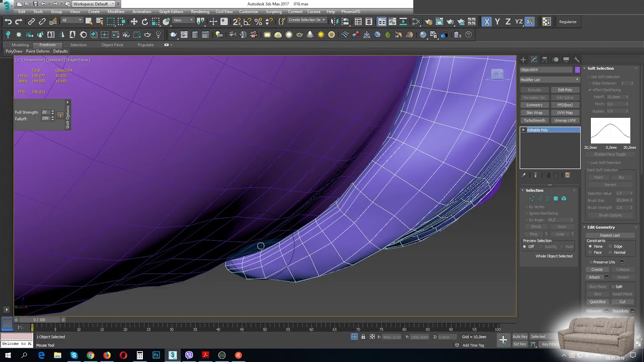The width and height of the screenshot is (644, 362).
Task: Activate the Select and Move tool
Action: pos(134,22)
